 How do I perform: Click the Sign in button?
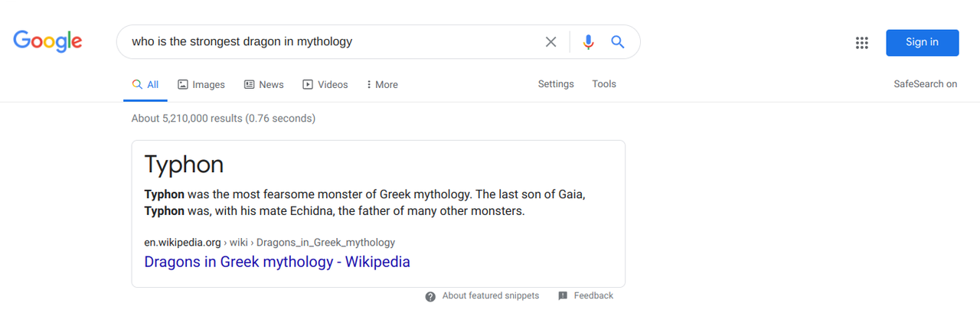[x=922, y=42]
